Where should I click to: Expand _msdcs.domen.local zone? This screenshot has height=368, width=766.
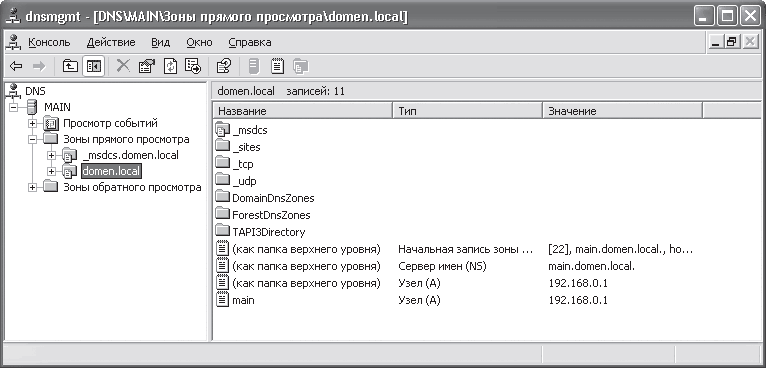(x=52, y=156)
